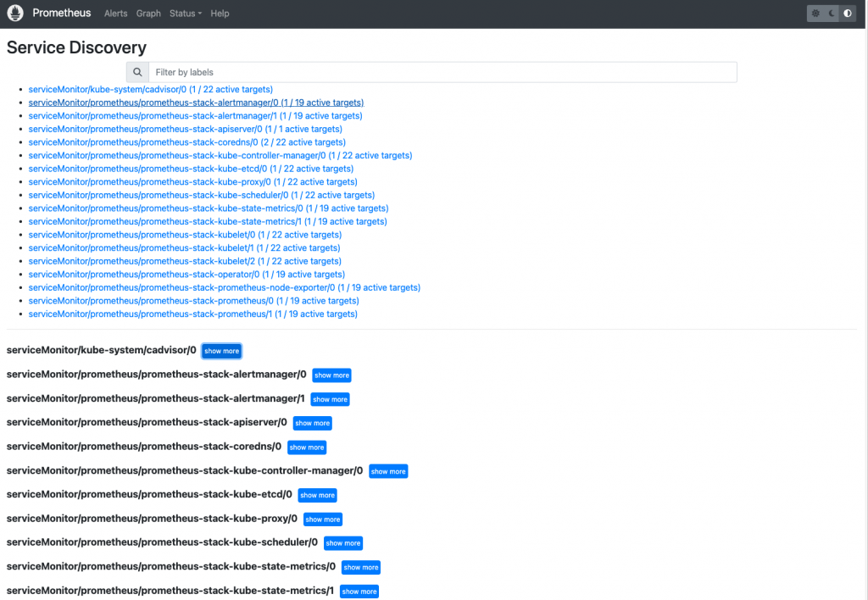Show more for kube-scheduler/0 section

coord(343,543)
